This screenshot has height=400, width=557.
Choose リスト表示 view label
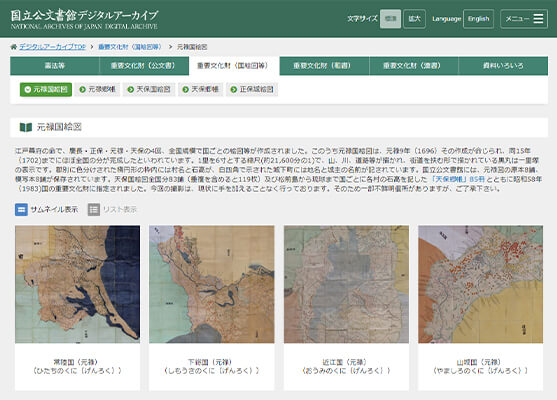[x=120, y=210]
